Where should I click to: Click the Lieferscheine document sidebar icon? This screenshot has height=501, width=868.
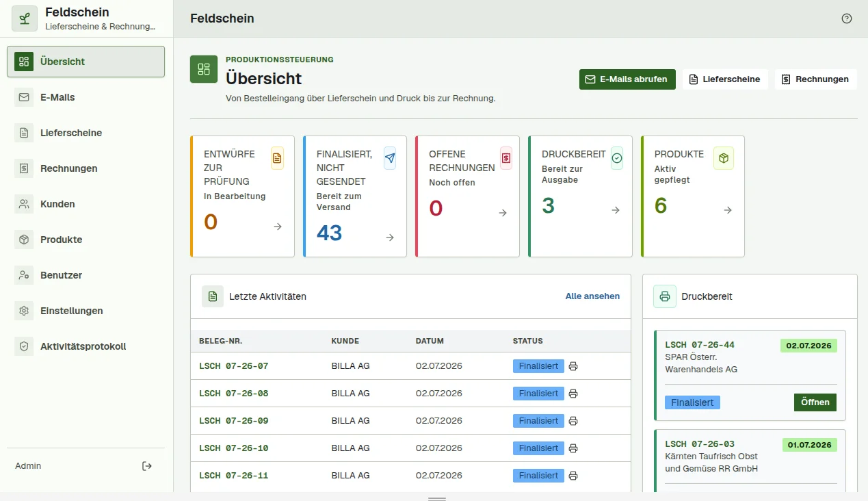24,133
